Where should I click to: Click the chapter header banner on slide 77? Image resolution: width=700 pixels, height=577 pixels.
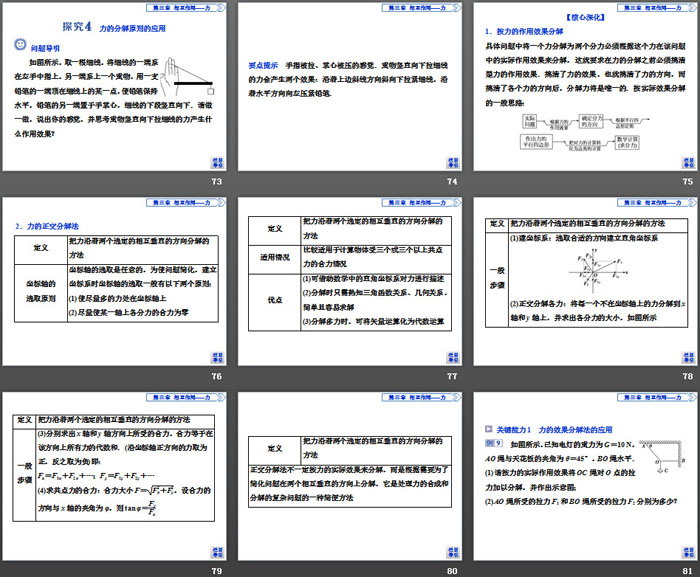pos(421,202)
